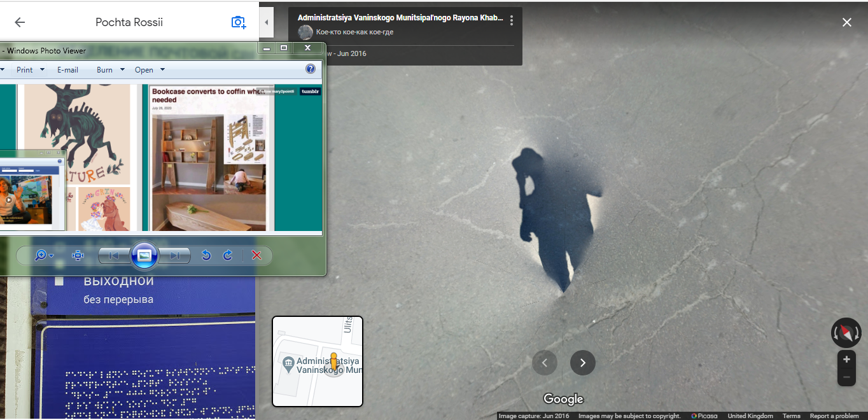This screenshot has width=868, height=420.
Task: Expand the Open dropdown arrow
Action: pos(162,70)
